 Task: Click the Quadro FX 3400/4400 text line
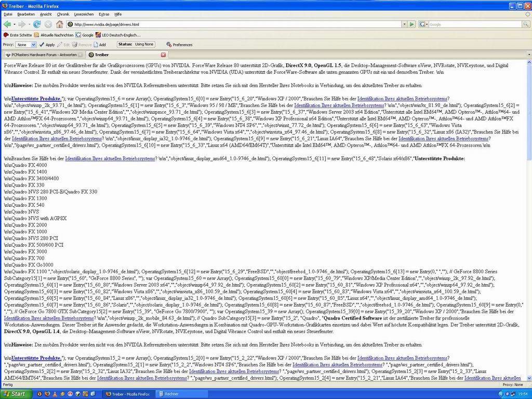pos(32,179)
